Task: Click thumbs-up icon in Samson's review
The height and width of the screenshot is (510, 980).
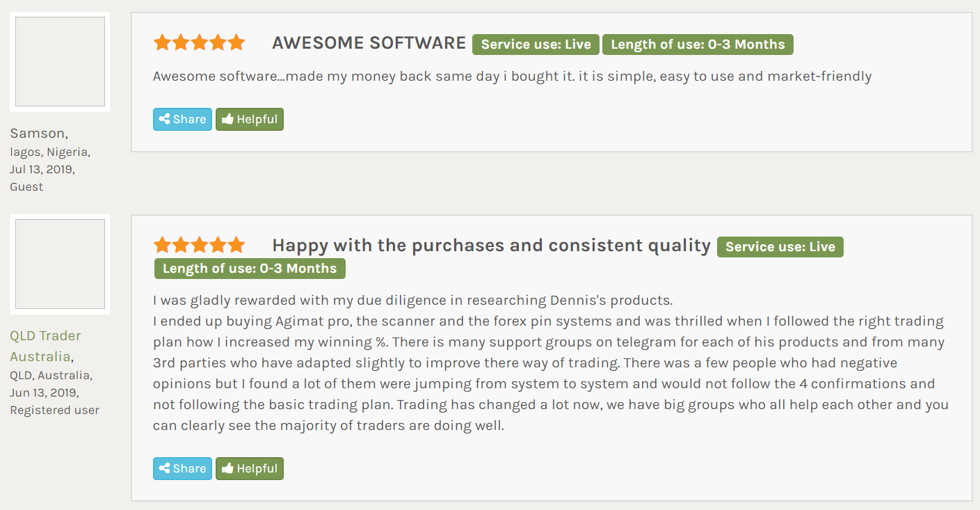Action: (x=227, y=120)
